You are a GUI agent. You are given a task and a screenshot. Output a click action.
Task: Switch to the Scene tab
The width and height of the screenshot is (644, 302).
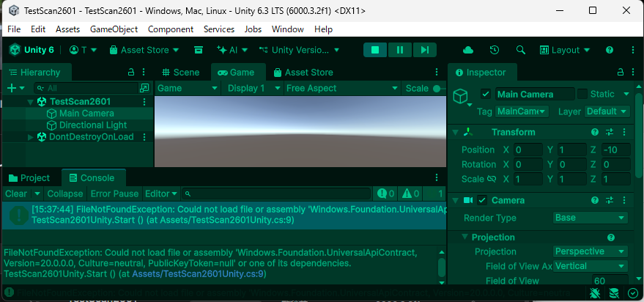[182, 73]
